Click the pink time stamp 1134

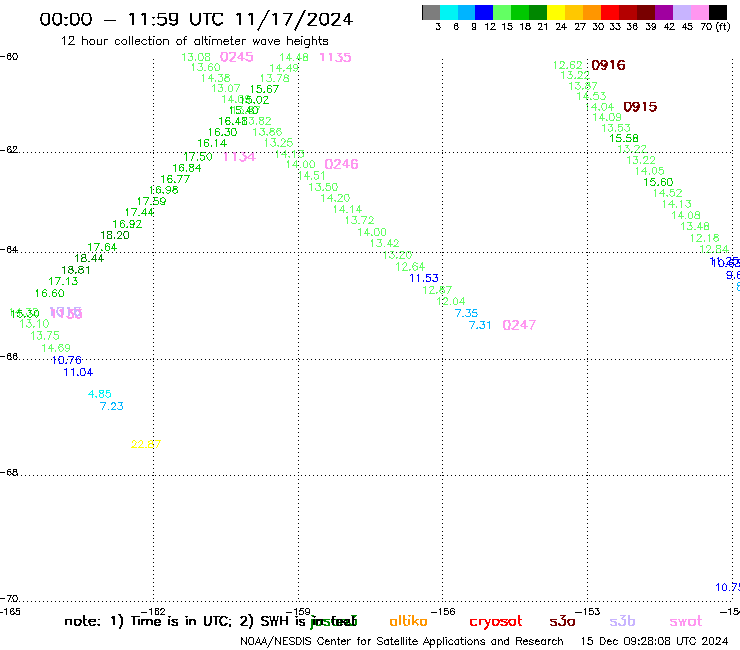click(x=239, y=157)
